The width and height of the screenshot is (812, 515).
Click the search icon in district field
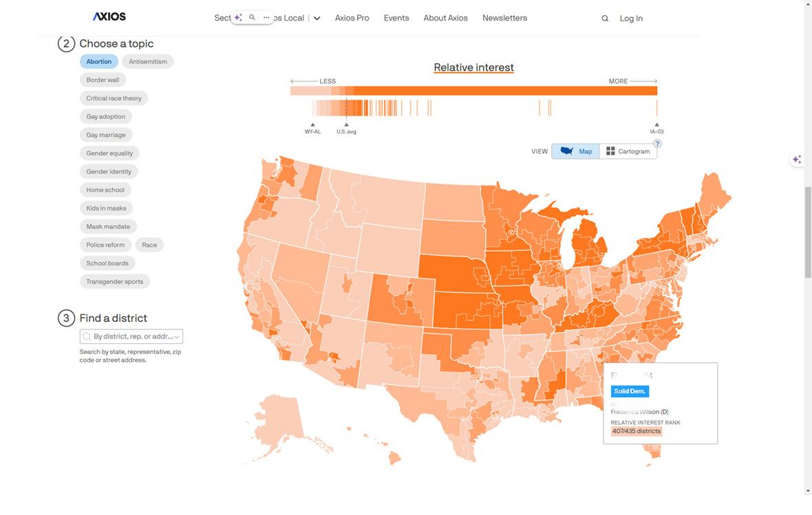click(x=87, y=337)
